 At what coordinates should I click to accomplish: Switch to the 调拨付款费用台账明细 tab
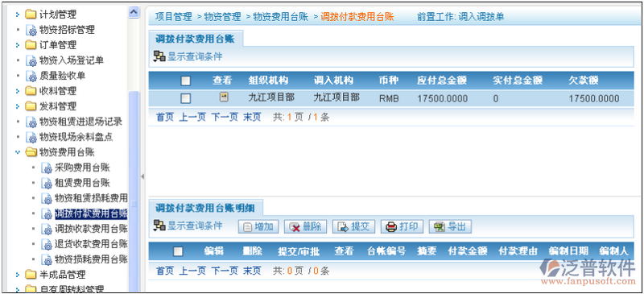(x=205, y=208)
